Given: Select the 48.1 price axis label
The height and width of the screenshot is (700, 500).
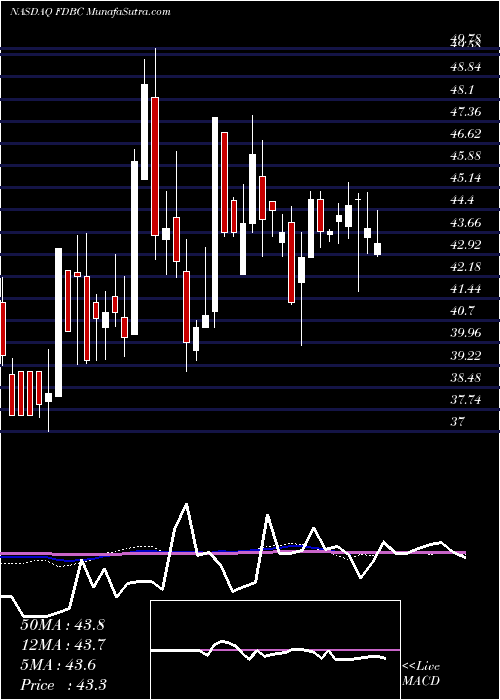Looking at the screenshot, I should (462, 89).
